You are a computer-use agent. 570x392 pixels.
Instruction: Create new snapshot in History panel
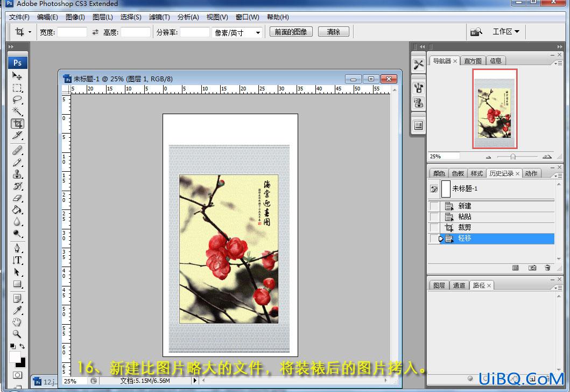click(x=532, y=268)
